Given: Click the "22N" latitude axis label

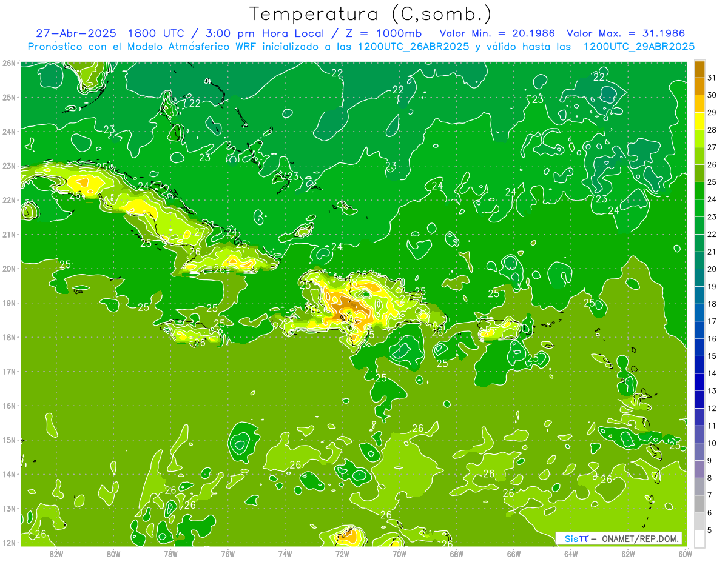Looking at the screenshot, I should coord(9,200).
